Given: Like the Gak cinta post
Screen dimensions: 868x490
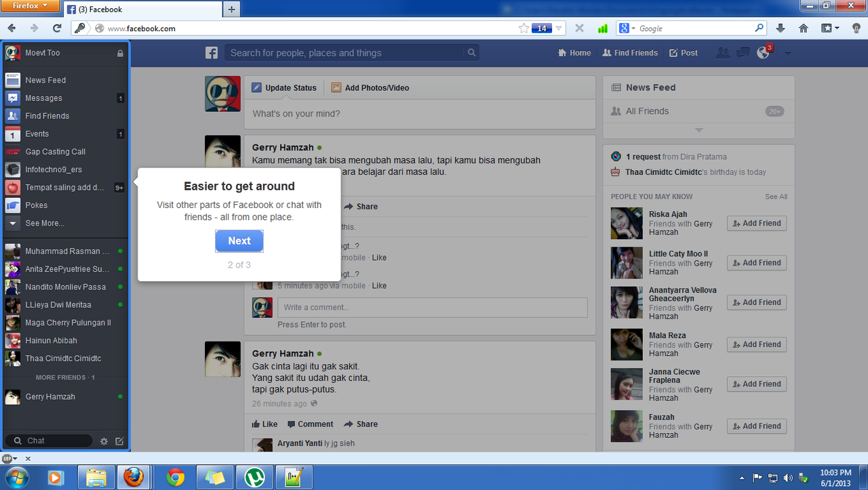Looking at the screenshot, I should click(264, 424).
